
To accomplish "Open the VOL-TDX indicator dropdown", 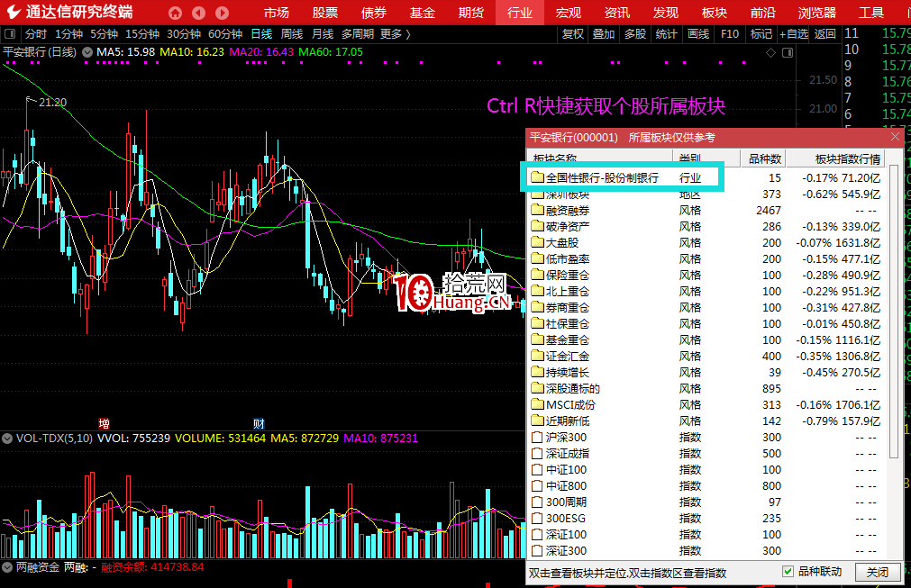I will click(x=7, y=439).
